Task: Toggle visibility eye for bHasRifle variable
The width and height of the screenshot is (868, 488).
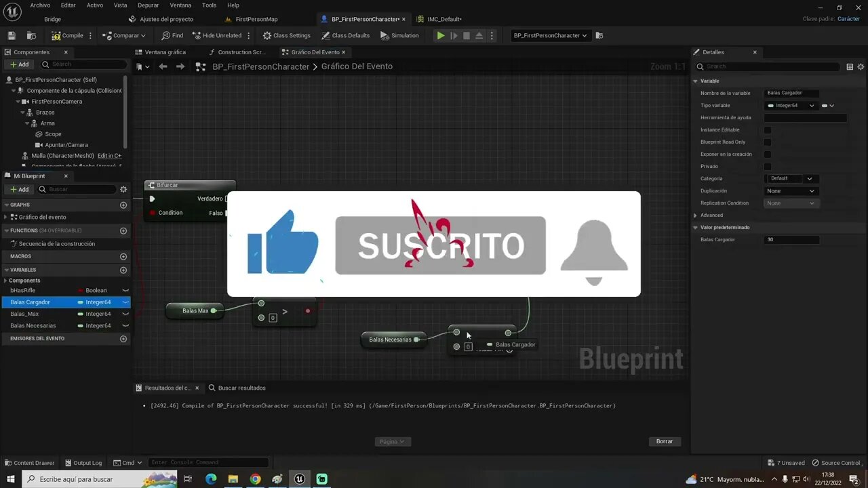Action: click(125, 290)
